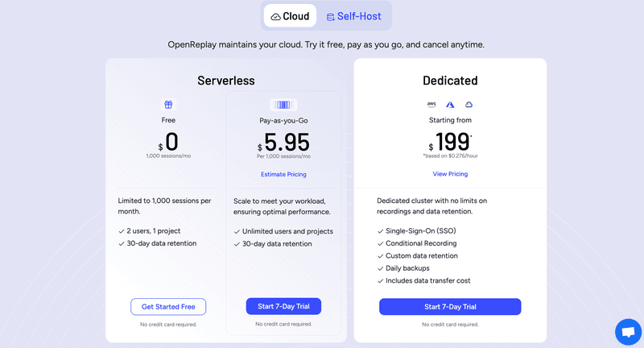Click 'Per 1,000 sessions/mo' text
Viewport: 644px width, 348px height.
coord(283,156)
